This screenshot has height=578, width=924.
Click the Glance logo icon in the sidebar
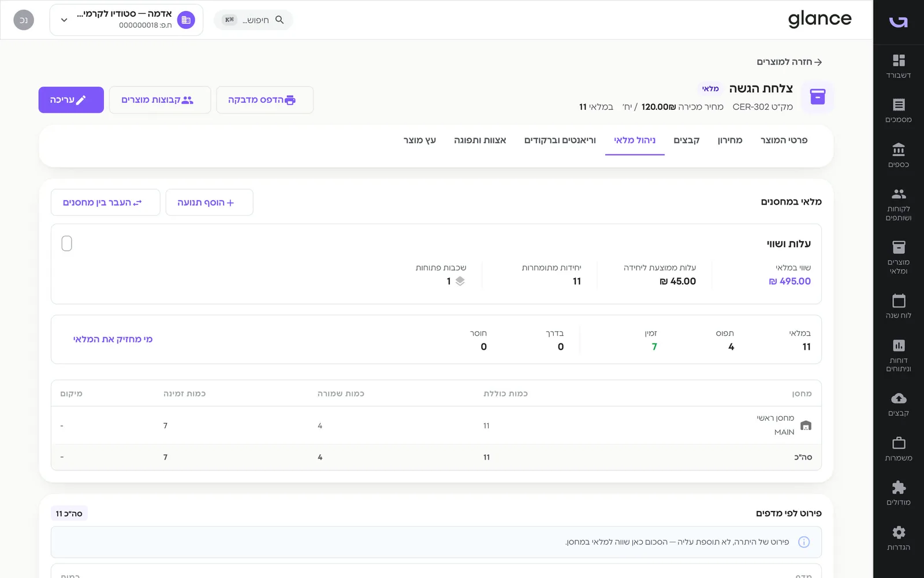pos(899,22)
